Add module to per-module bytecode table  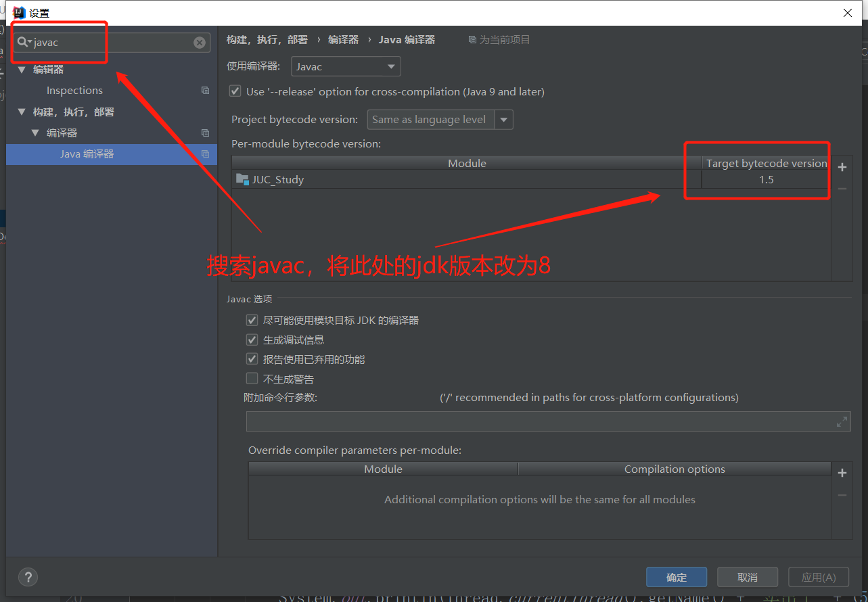tap(842, 167)
